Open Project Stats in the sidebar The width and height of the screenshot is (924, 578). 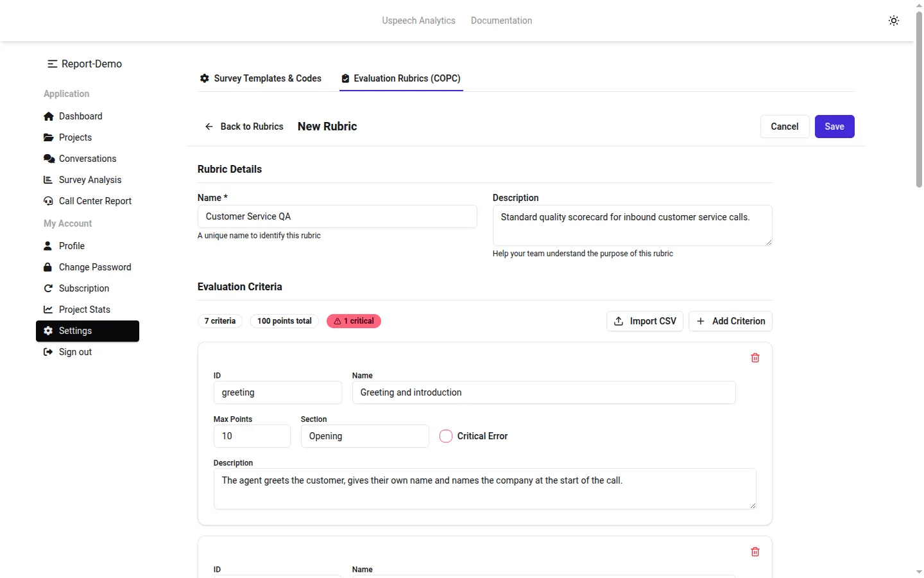pos(87,310)
